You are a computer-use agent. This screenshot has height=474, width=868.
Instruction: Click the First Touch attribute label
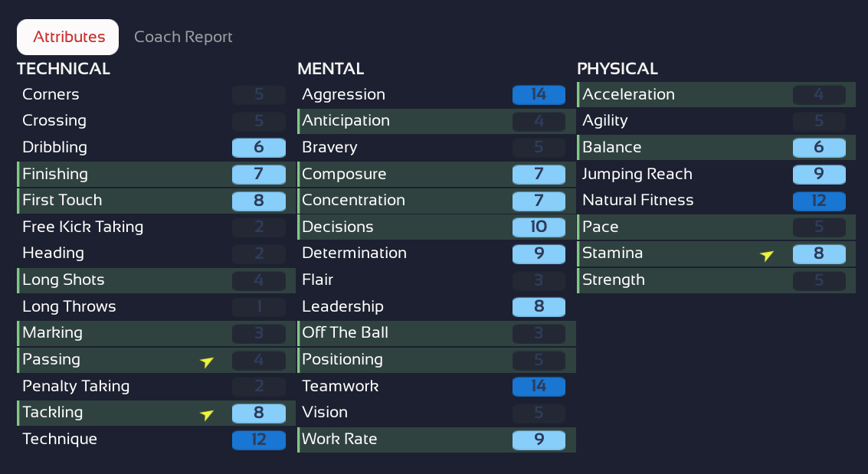click(x=62, y=200)
